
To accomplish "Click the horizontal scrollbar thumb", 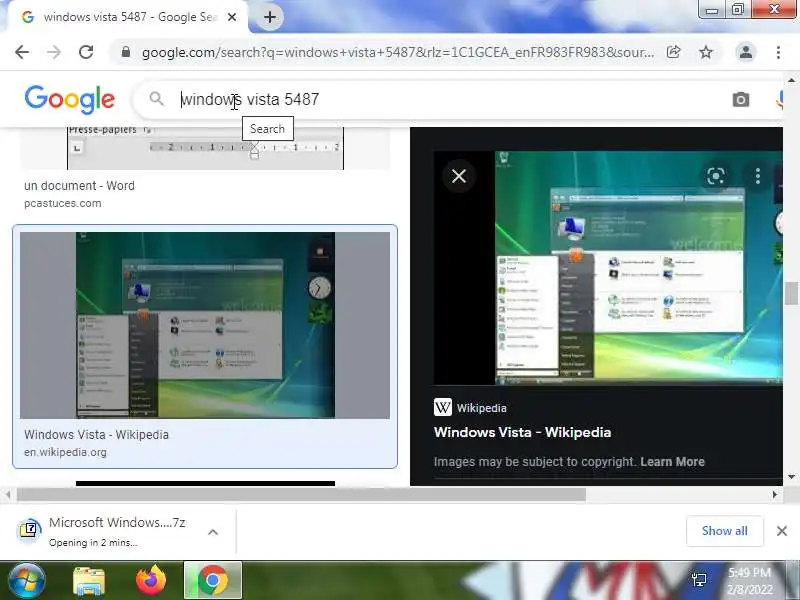I will [302, 494].
